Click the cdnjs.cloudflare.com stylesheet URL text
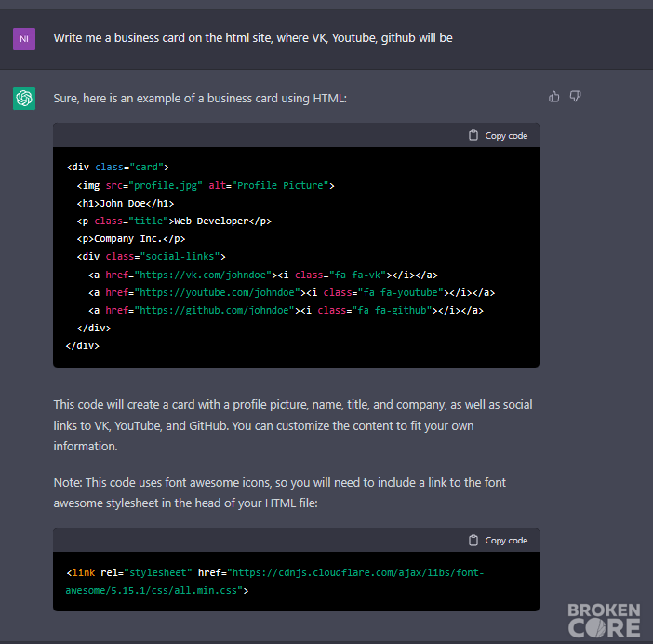The image size is (653, 644). (274, 582)
